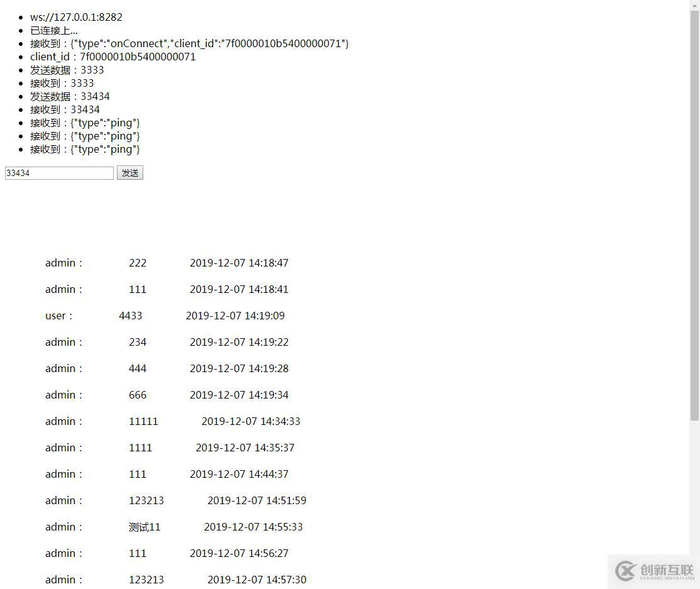This screenshot has width=700, height=589.
Task: Click timestamp 2019-12-07 14:51:59
Action: coord(257,500)
